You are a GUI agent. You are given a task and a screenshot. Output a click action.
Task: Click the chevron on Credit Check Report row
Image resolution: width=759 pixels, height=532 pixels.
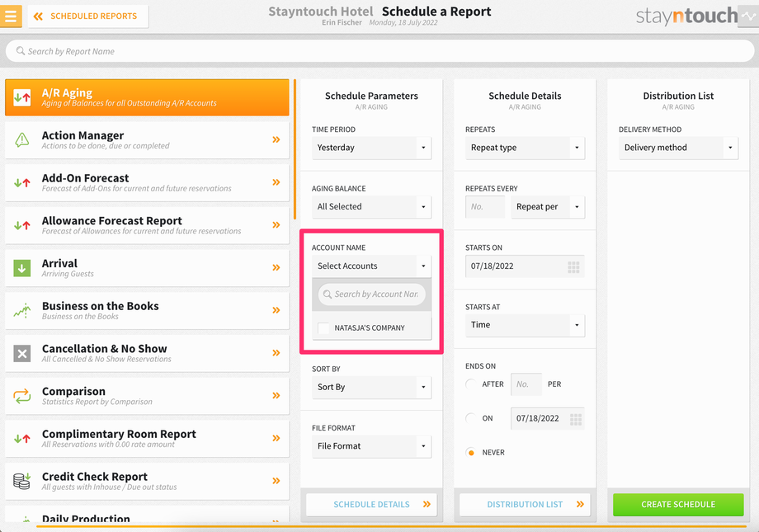point(276,481)
